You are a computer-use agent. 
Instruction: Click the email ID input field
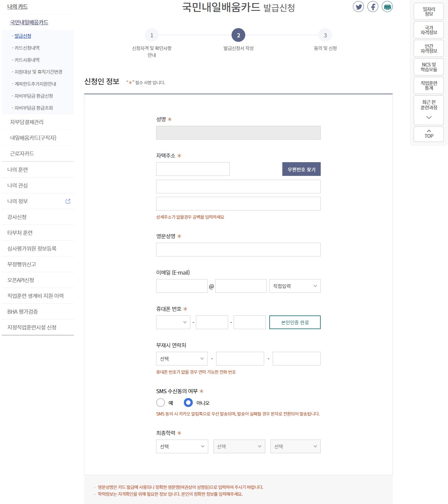tap(182, 286)
